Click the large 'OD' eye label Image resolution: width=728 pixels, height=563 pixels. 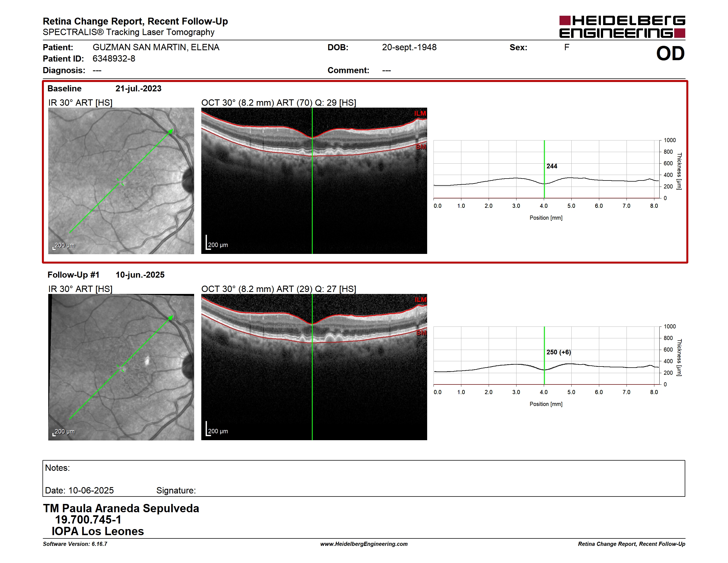pyautogui.click(x=670, y=53)
